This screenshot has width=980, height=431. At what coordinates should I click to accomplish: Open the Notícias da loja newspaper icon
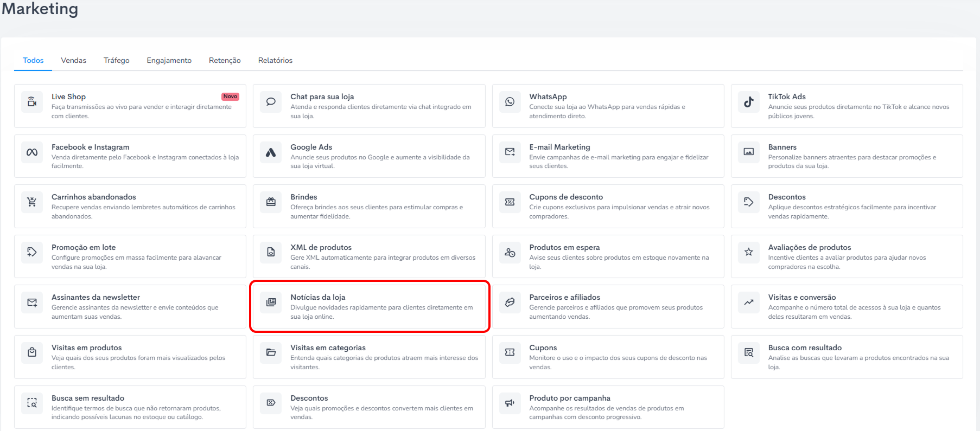[271, 303]
